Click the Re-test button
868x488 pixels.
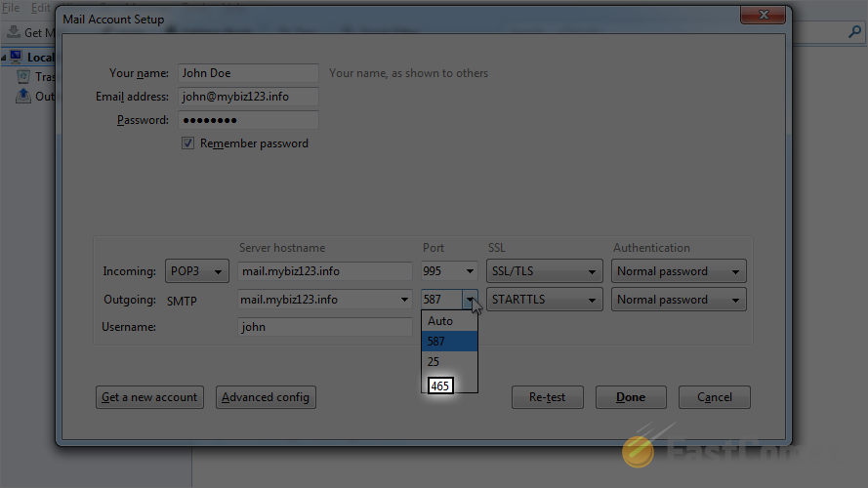547,397
